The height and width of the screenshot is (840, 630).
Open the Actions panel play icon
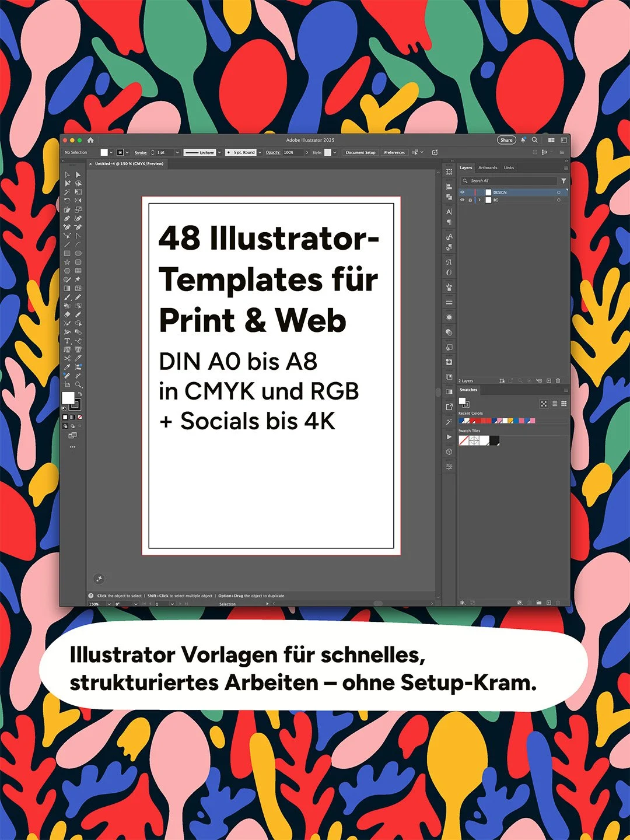pos(449,436)
